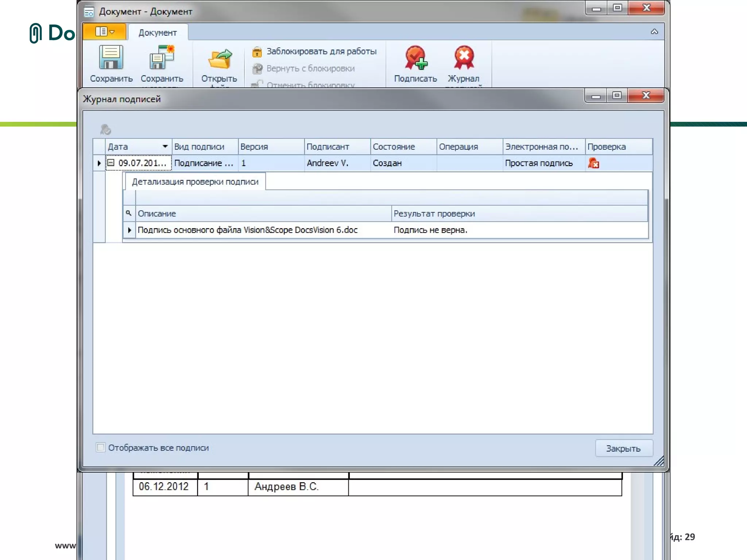Click the search icon next to Описание header
747x560 pixels.
coord(128,213)
